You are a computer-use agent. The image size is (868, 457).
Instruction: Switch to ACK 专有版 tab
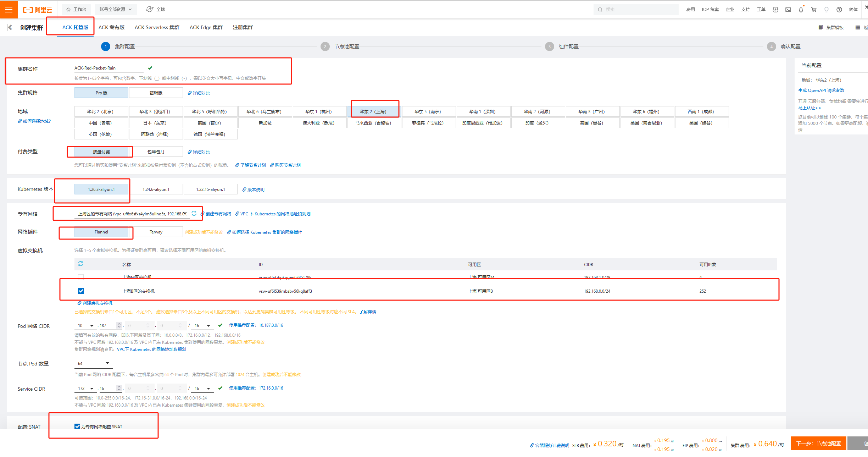point(111,27)
